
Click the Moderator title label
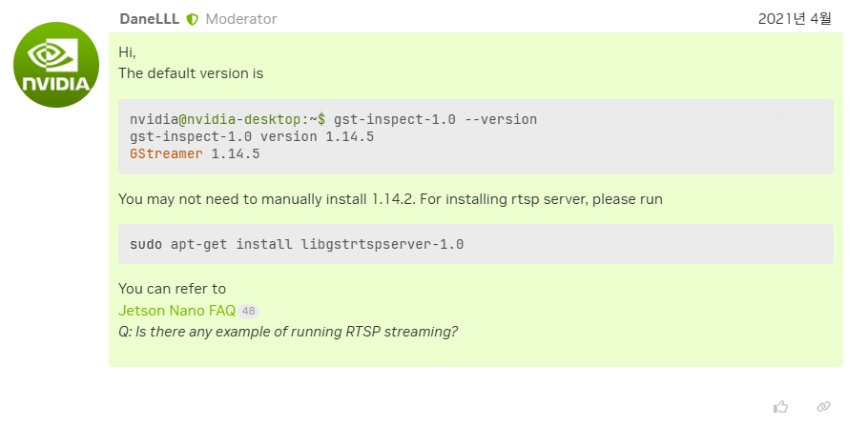241,19
